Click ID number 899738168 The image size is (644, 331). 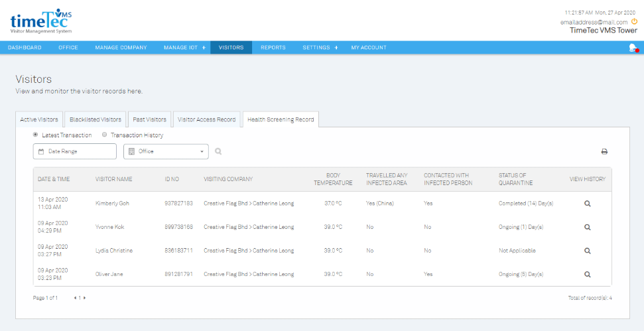click(178, 227)
